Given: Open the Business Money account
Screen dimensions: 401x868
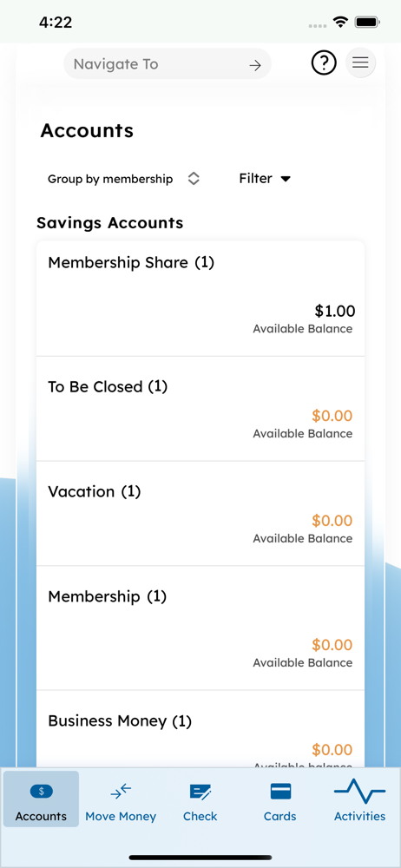Looking at the screenshot, I should pos(200,729).
